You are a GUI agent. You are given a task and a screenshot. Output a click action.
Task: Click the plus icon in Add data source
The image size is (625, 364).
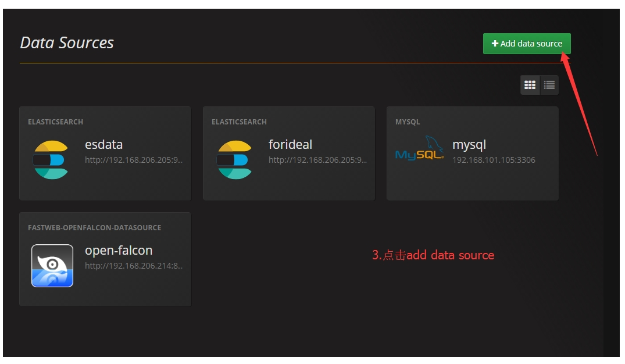click(495, 43)
